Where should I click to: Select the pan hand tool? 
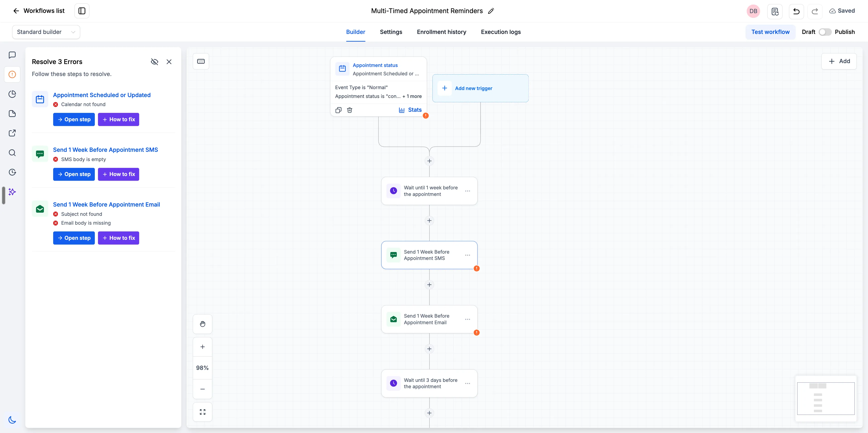[x=203, y=324]
